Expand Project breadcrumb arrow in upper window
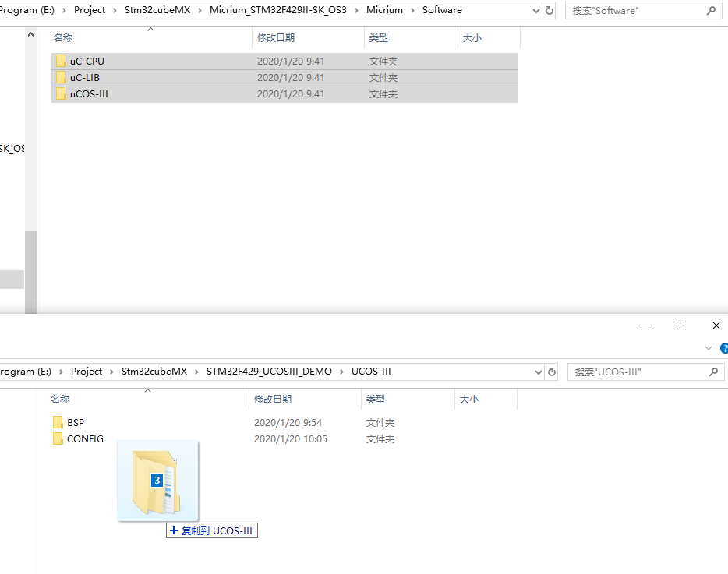This screenshot has height=574, width=728. pyautogui.click(x=115, y=10)
